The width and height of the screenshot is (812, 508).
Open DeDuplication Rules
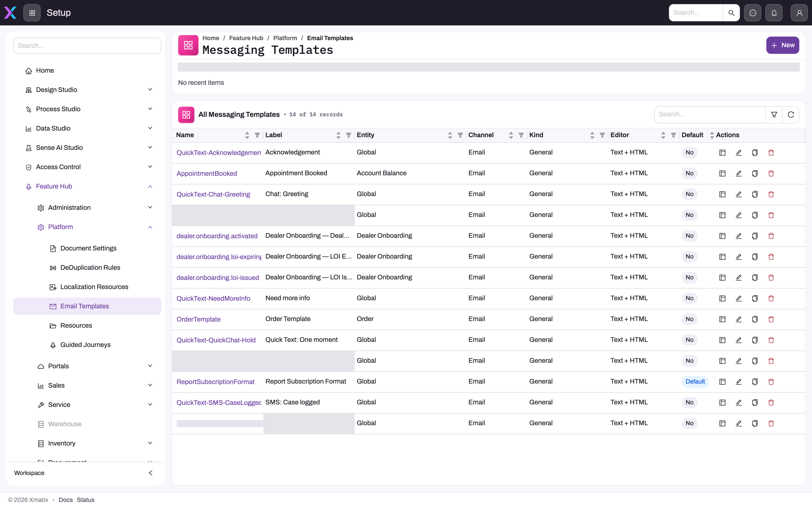pyautogui.click(x=87, y=267)
